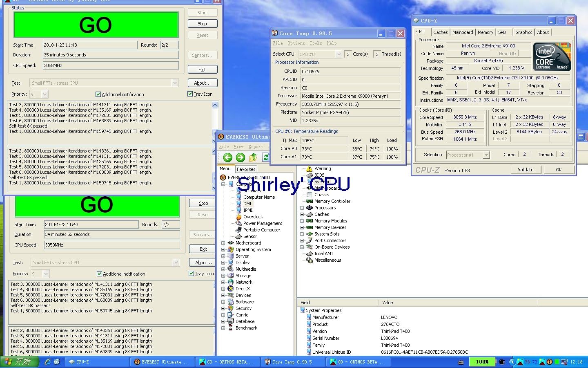Viewport: 588px width, 368px height.
Task: Switch to the SPD tab in CPU-Z
Action: tap(502, 32)
